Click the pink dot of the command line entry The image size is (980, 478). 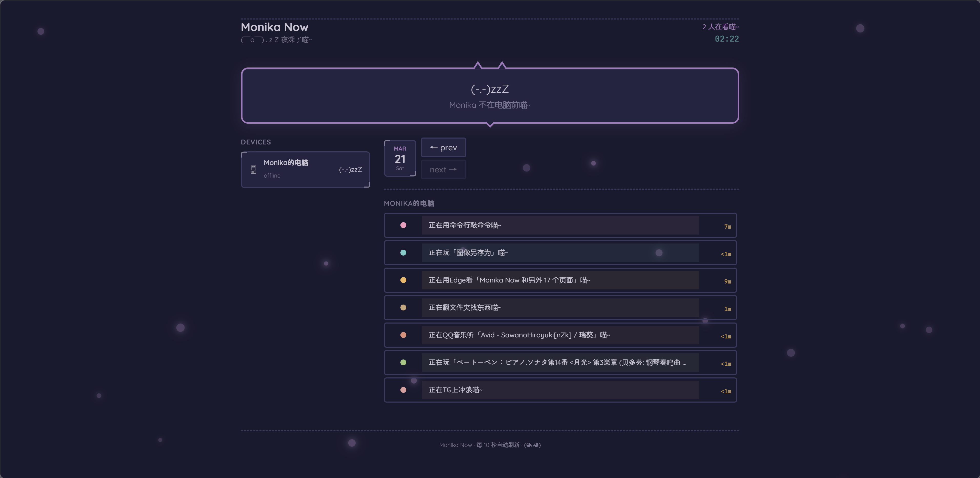pos(403,225)
